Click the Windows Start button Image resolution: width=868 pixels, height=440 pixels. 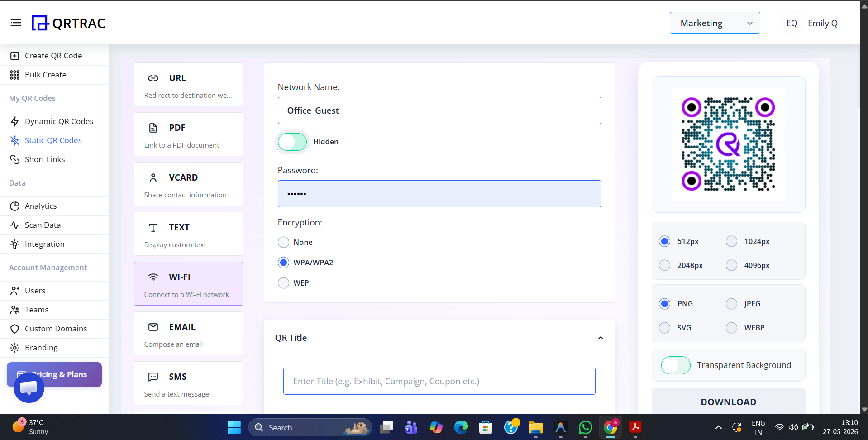pos(234,427)
